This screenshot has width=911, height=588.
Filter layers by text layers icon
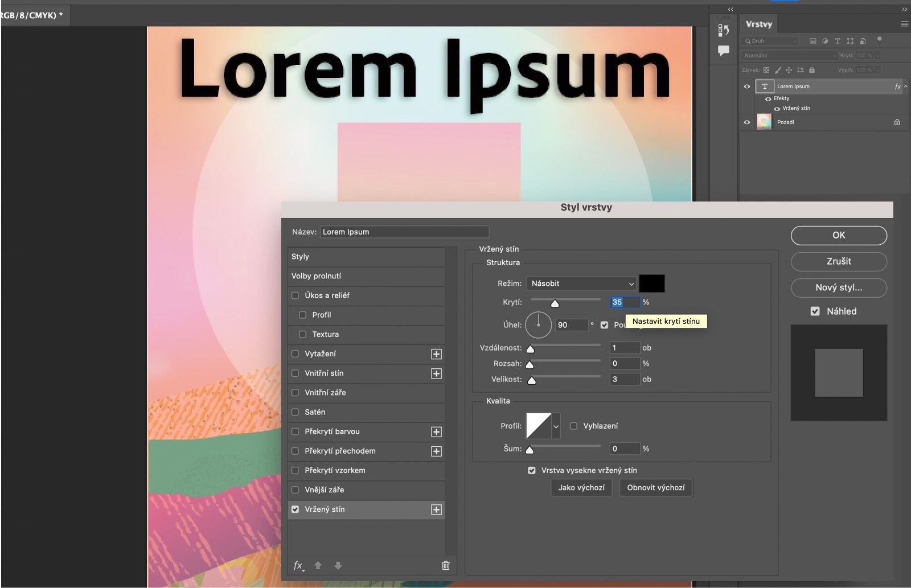coord(838,41)
